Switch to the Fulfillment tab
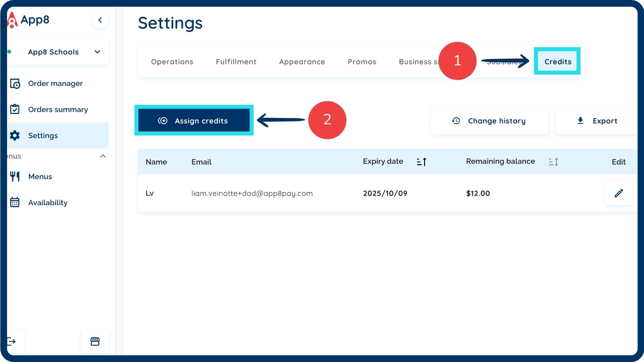Viewport: 644px width, 362px height. pyautogui.click(x=236, y=62)
